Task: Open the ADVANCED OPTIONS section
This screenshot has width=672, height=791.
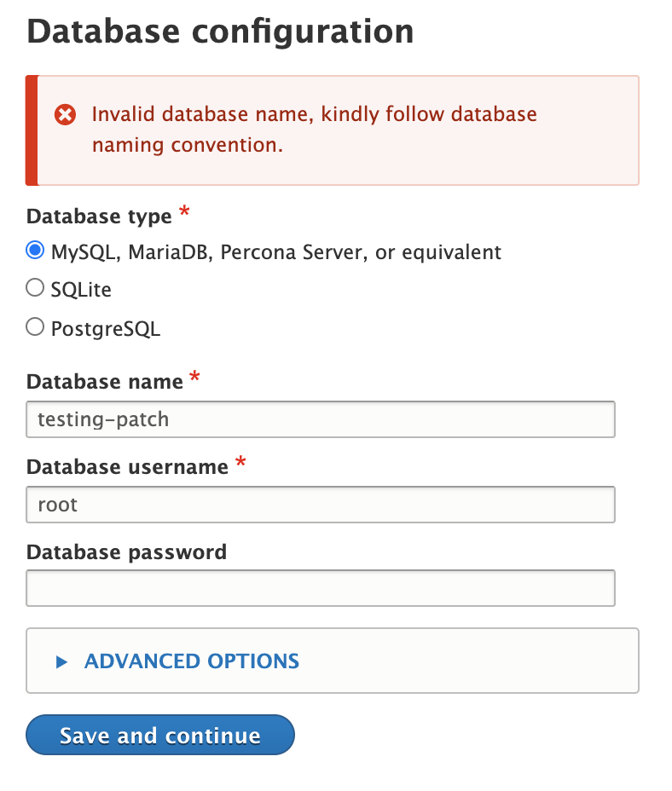Action: coord(192,661)
